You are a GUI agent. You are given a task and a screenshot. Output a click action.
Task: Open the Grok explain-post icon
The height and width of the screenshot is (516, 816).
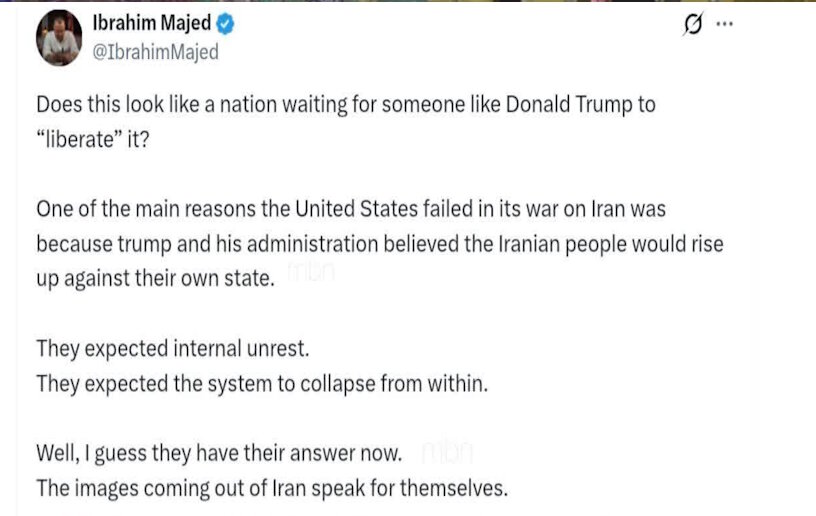click(693, 24)
